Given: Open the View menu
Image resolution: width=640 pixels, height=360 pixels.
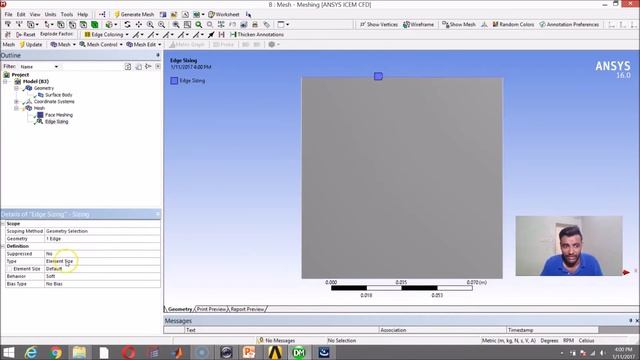Looking at the screenshot, I should pos(35,14).
